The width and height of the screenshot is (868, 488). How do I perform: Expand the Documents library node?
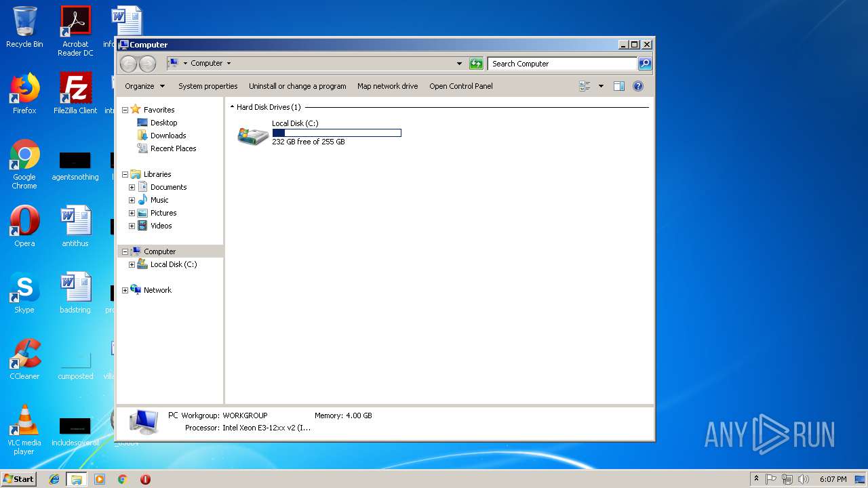click(x=132, y=187)
